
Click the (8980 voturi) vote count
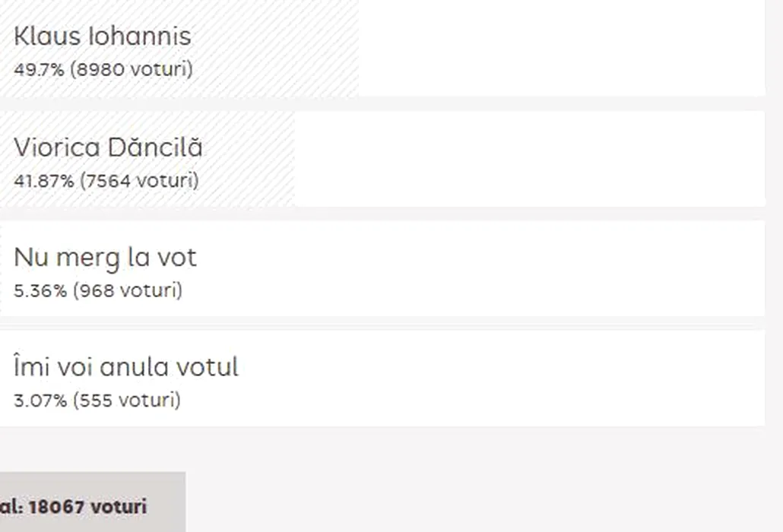click(x=132, y=69)
